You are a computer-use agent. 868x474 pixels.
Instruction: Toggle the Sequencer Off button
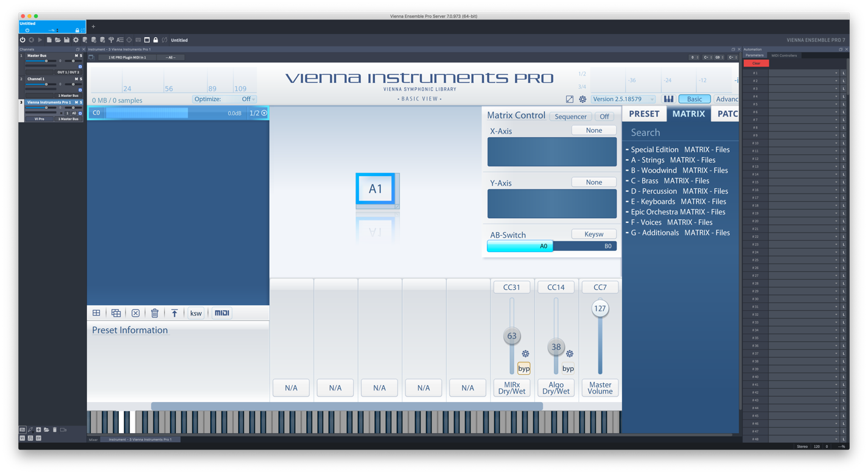pos(604,116)
